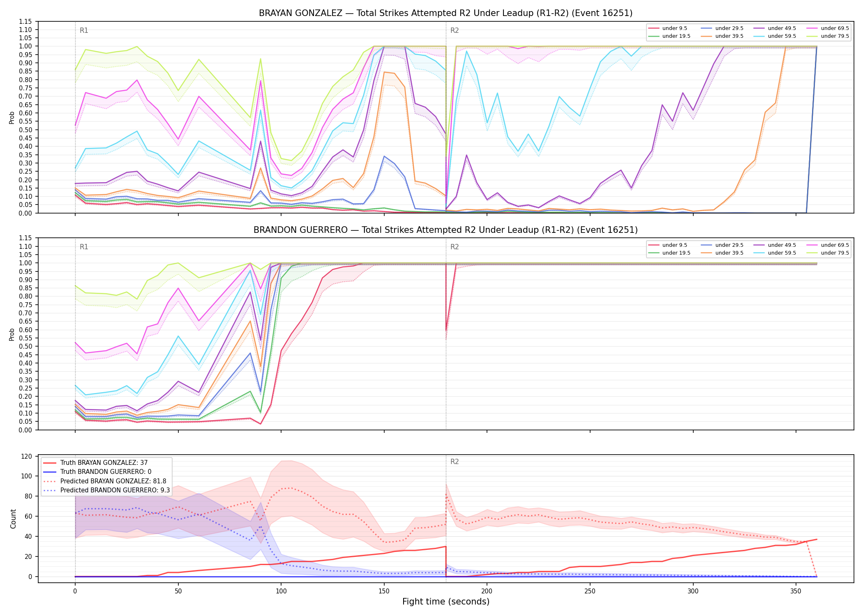Click the x-axis tick label 200

[x=487, y=591]
